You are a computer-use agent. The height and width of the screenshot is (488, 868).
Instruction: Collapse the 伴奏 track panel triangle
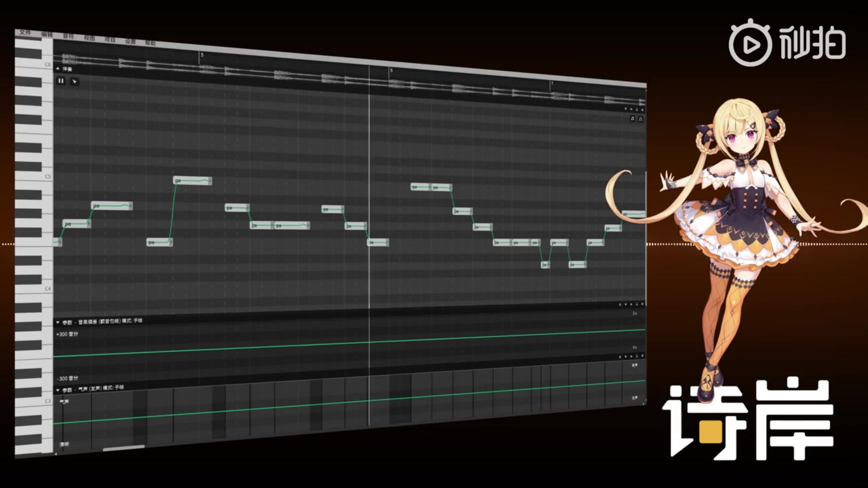click(x=58, y=68)
